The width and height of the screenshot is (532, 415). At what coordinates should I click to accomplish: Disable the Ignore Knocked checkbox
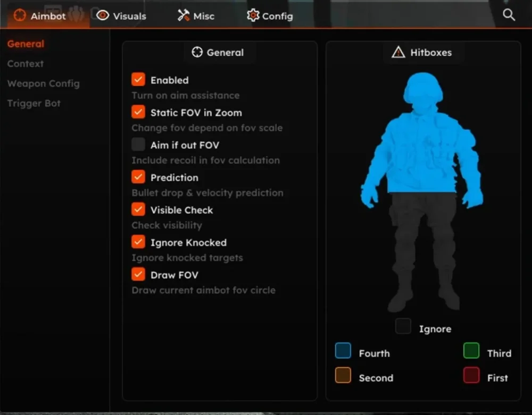(x=138, y=242)
